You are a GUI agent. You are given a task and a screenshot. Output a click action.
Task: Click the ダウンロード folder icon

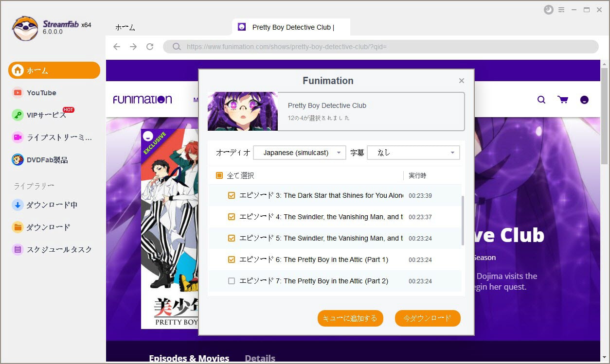(x=18, y=227)
